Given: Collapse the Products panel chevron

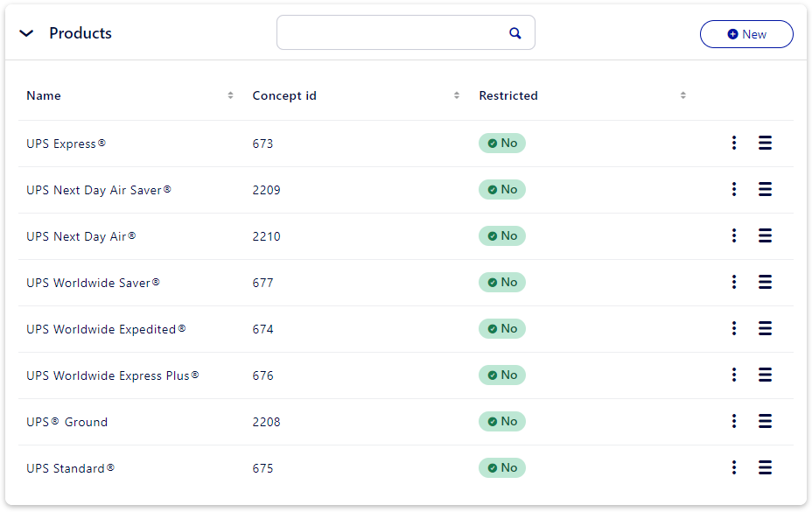Looking at the screenshot, I should 26,33.
